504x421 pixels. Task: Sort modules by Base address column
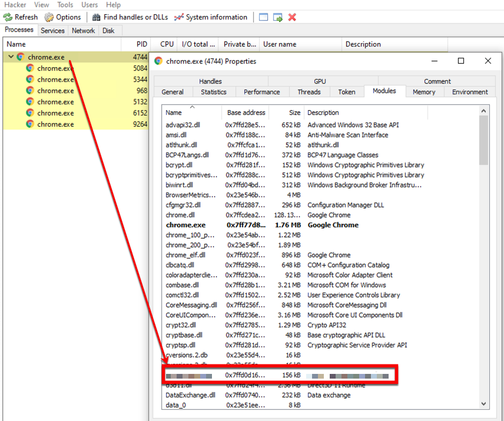pos(246,112)
